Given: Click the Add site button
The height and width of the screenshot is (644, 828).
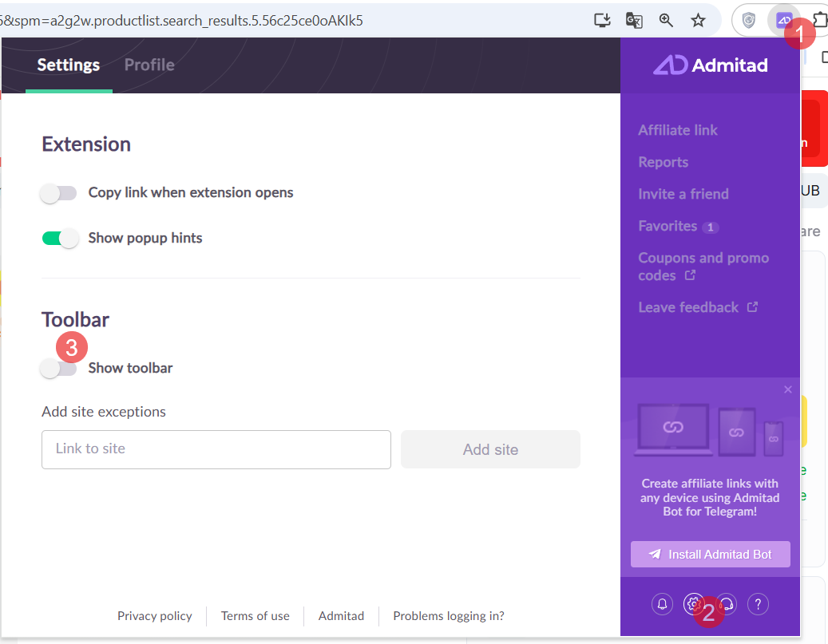Looking at the screenshot, I should (490, 449).
